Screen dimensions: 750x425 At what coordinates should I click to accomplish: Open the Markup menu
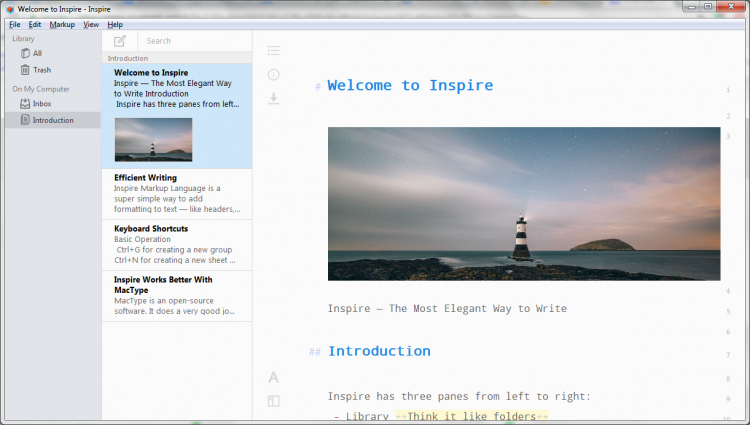[62, 24]
